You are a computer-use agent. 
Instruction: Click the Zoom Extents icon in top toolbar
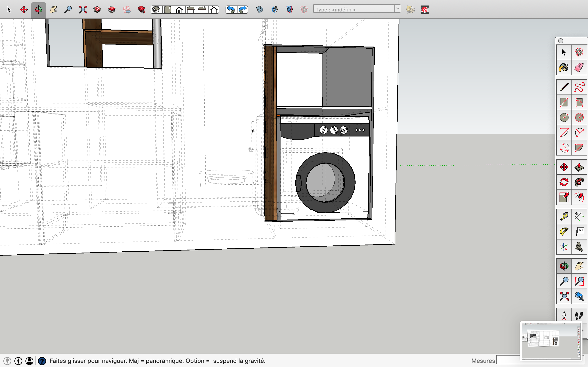[83, 10]
